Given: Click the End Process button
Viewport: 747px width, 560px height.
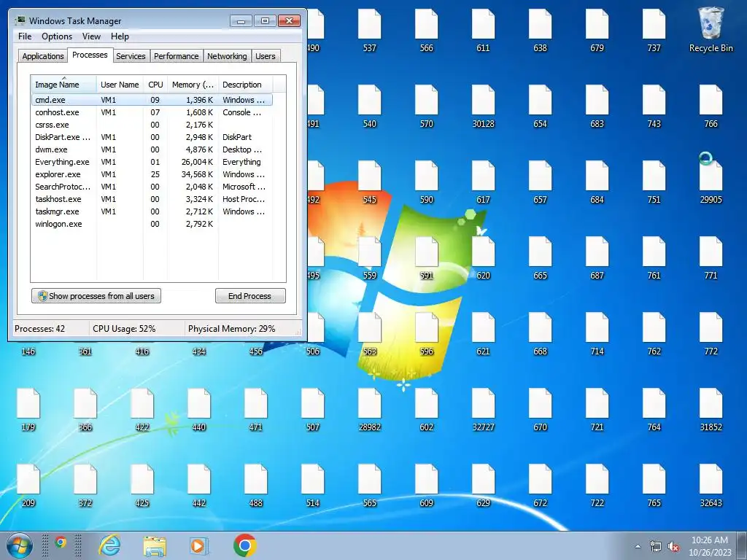Looking at the screenshot, I should click(250, 296).
